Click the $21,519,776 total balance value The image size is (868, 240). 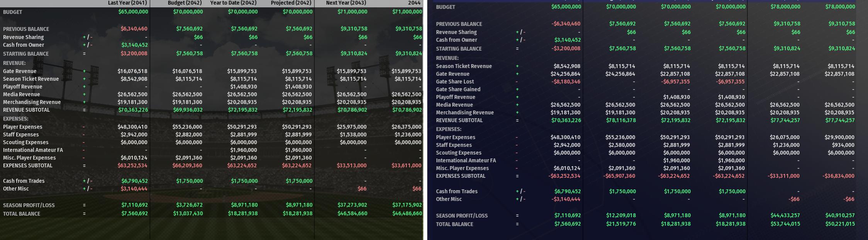[621, 224]
